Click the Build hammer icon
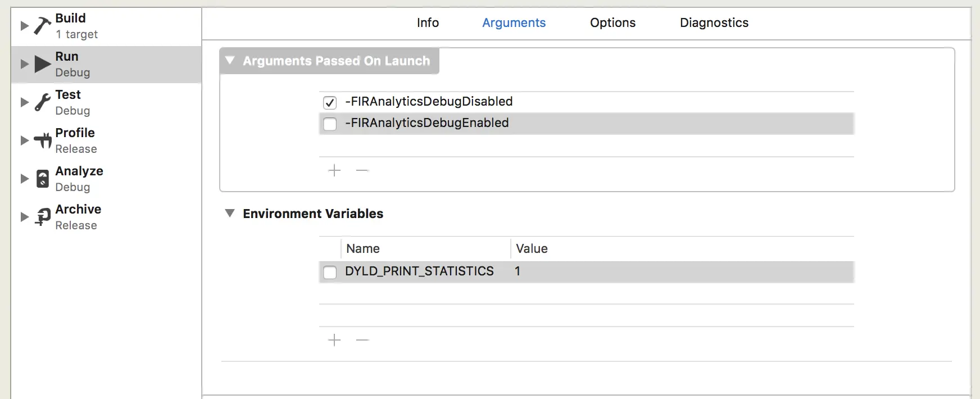Image resolution: width=980 pixels, height=399 pixels. click(x=42, y=26)
